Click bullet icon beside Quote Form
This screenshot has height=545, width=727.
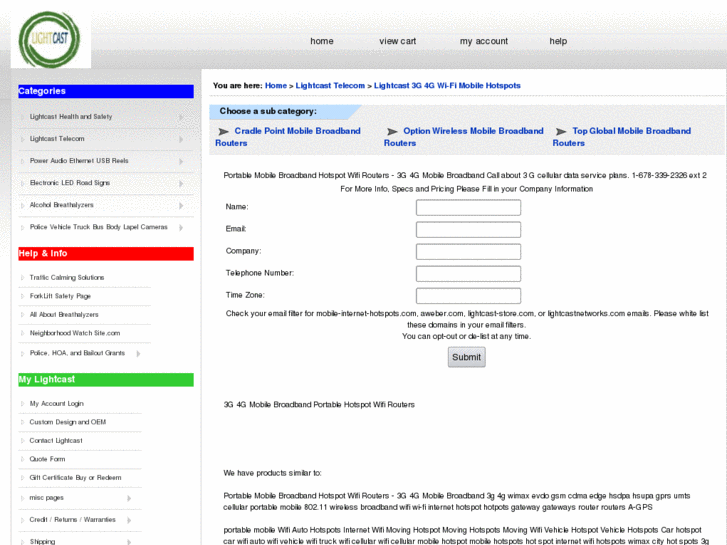click(22, 459)
